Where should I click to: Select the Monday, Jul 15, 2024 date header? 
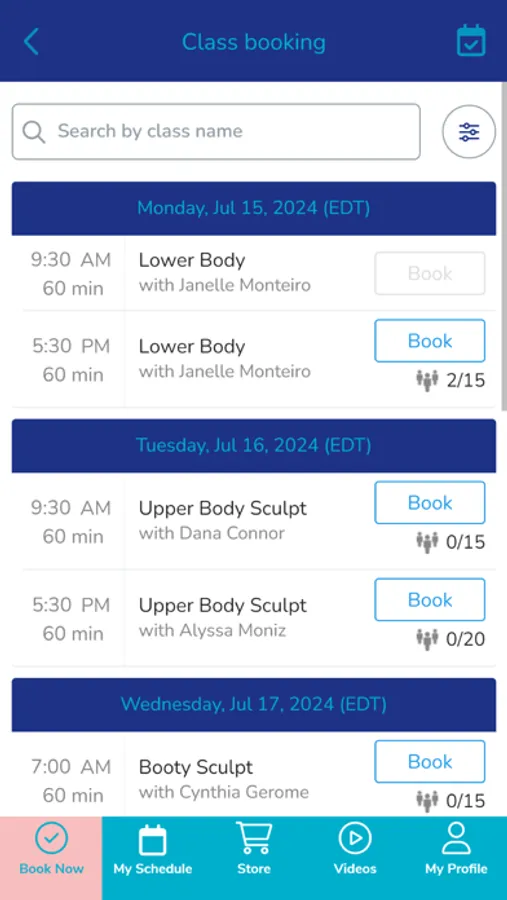(254, 208)
